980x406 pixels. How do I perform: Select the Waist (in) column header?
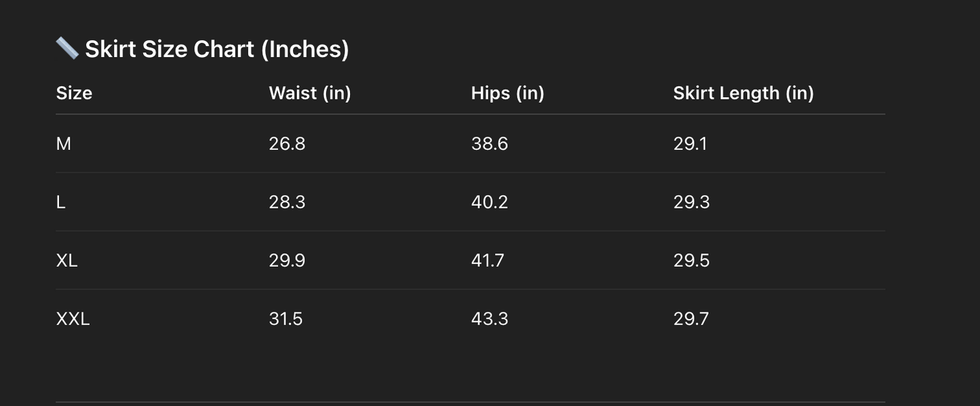coord(310,93)
